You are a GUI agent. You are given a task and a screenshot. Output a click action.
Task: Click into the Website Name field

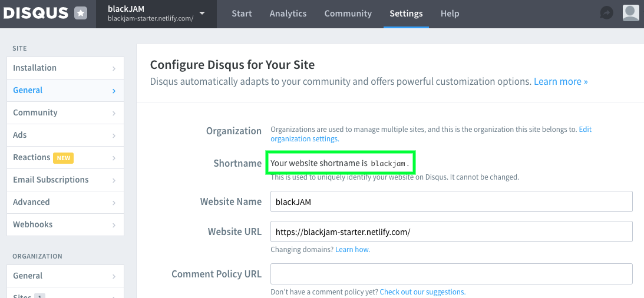tap(451, 201)
